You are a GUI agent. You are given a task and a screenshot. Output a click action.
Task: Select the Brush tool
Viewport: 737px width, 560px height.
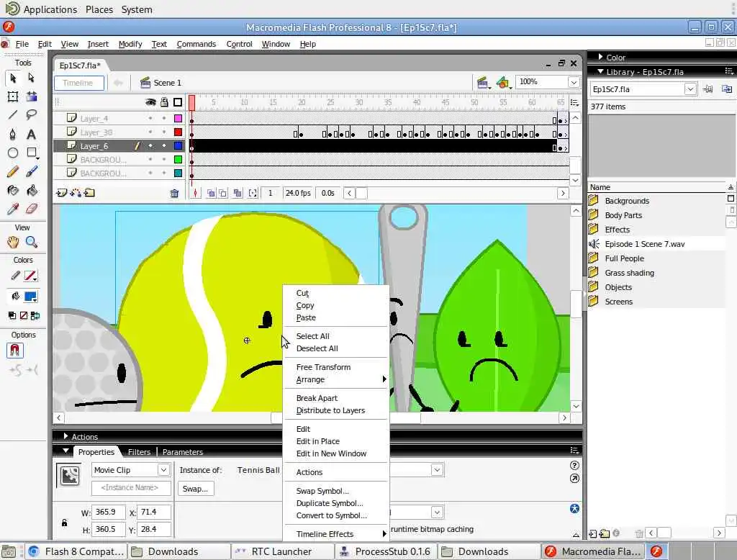tap(32, 171)
